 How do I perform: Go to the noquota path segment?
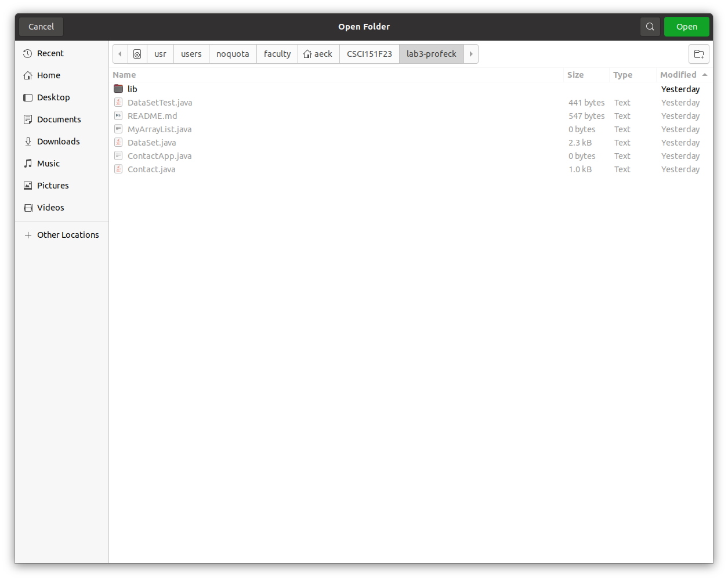point(233,54)
